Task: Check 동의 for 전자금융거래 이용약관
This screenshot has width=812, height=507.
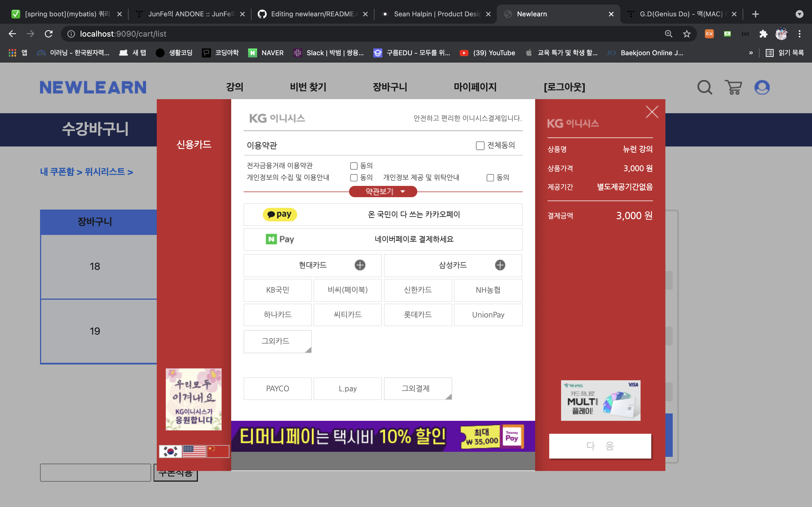Action: coord(354,166)
